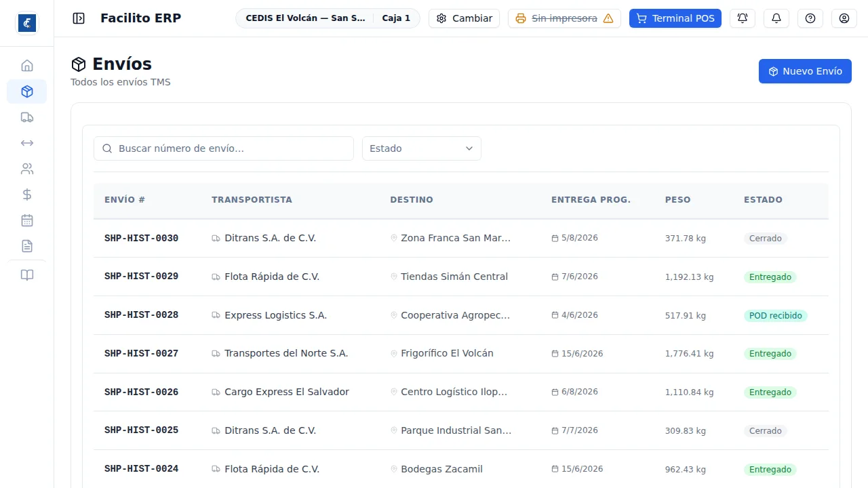Open shipment SHP-HIST-0024

pyautogui.click(x=142, y=469)
